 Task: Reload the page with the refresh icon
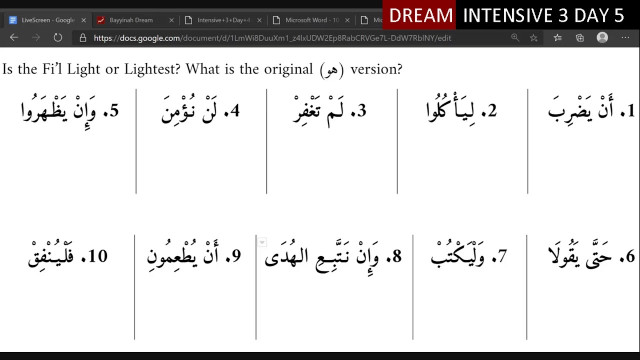(x=58, y=38)
